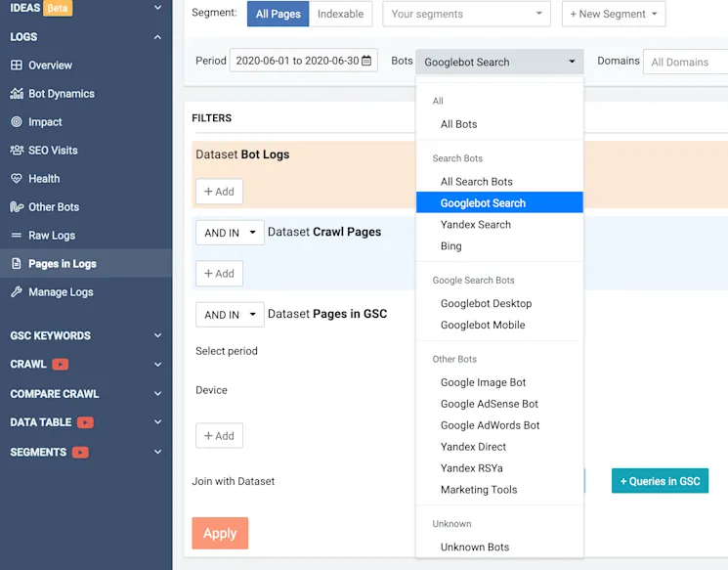The width and height of the screenshot is (728, 570).
Task: Open the calendar icon in Period field
Action: pyautogui.click(x=366, y=61)
